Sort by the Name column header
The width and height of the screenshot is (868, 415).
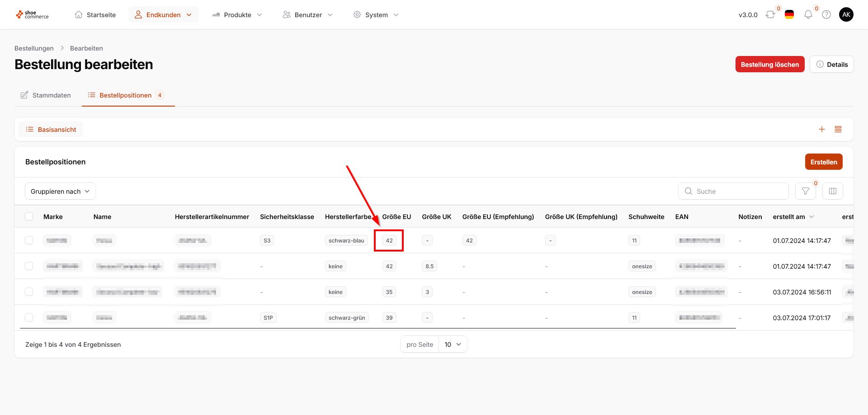pos(102,217)
